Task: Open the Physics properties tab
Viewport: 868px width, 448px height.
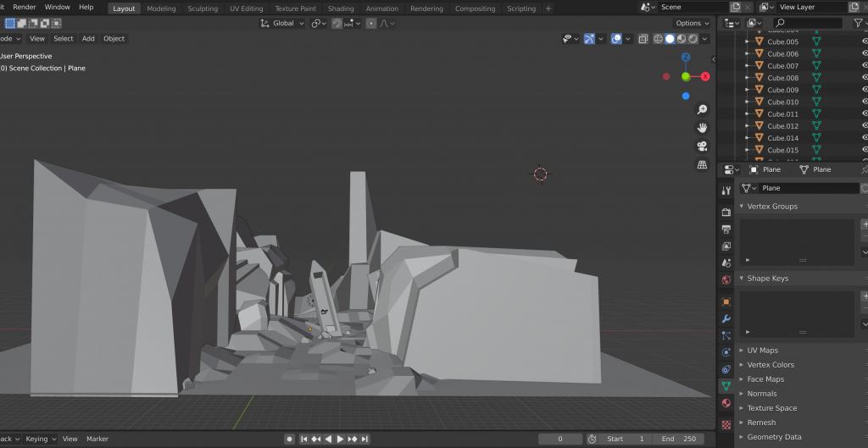Action: click(726, 352)
